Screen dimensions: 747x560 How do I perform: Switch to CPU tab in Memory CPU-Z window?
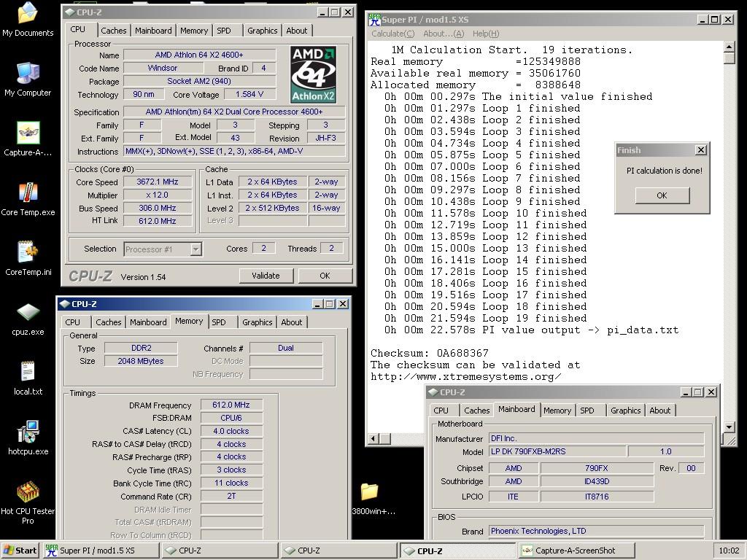73,322
